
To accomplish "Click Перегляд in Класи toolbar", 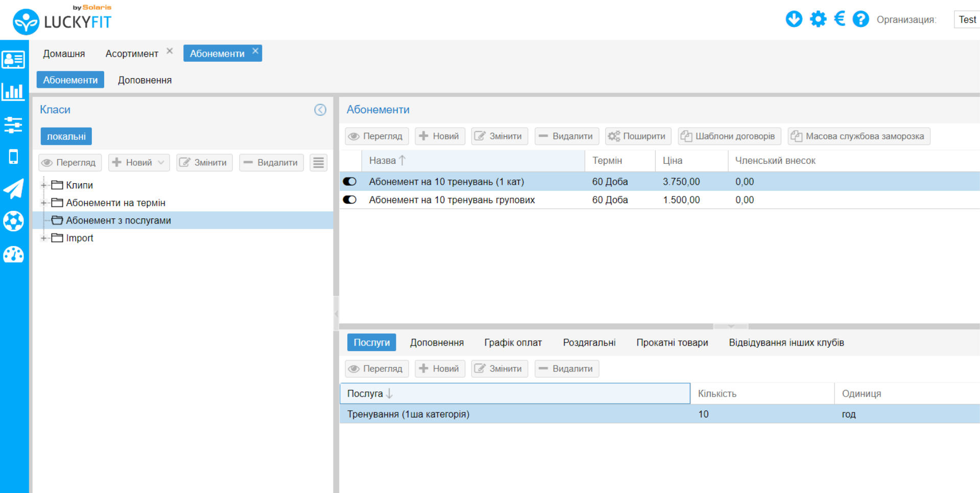I will coord(70,162).
